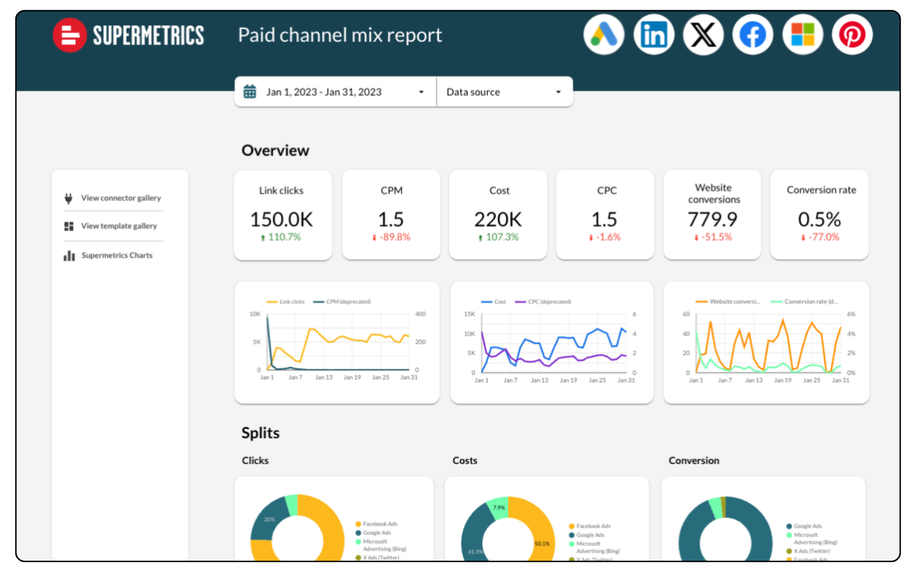Select the Pinterest icon
The image size is (924, 576).
point(852,35)
